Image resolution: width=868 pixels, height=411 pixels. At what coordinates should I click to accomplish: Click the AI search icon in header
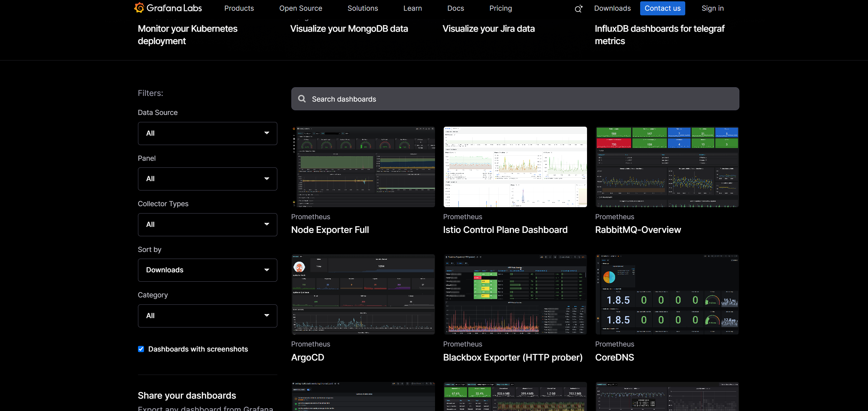[578, 9]
